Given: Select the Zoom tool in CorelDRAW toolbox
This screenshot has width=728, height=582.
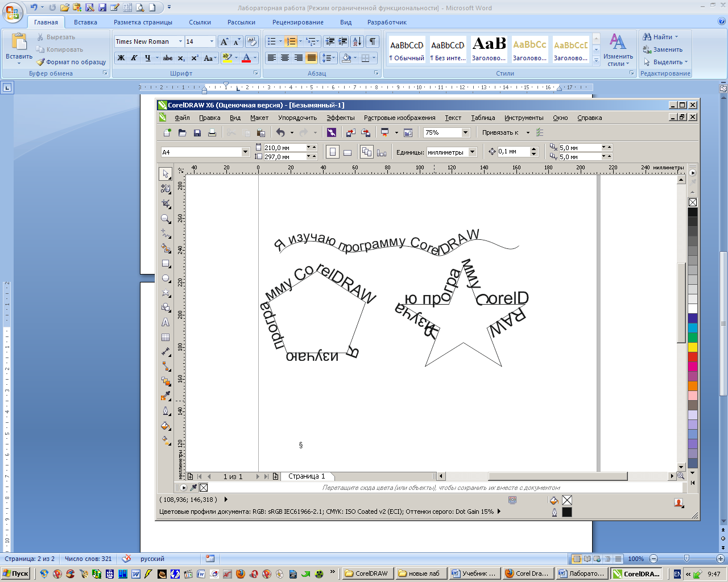Looking at the screenshot, I should pos(166,219).
